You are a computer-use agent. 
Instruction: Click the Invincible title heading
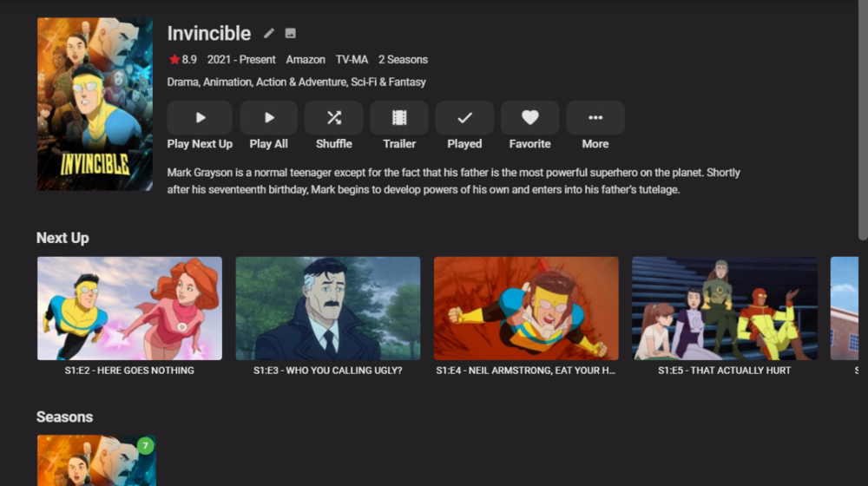click(209, 33)
